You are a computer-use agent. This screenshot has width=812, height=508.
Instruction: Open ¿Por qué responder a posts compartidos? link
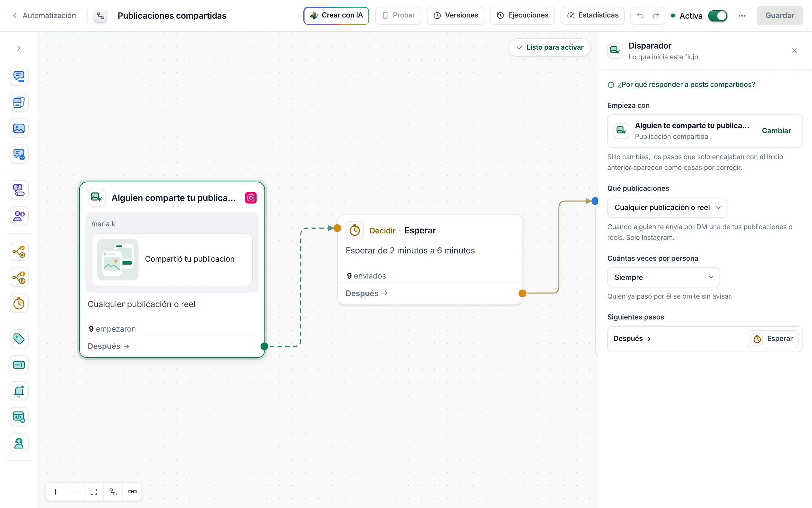point(686,85)
